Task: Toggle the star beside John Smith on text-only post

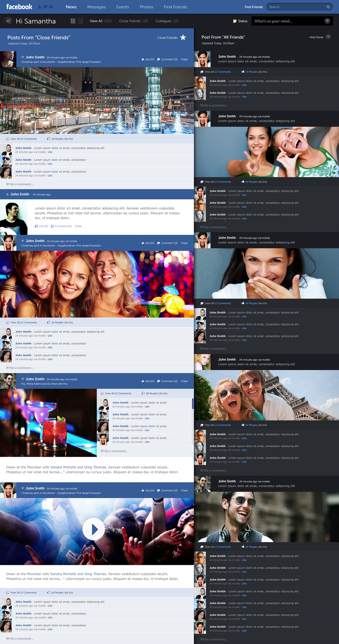Action: click(x=7, y=194)
